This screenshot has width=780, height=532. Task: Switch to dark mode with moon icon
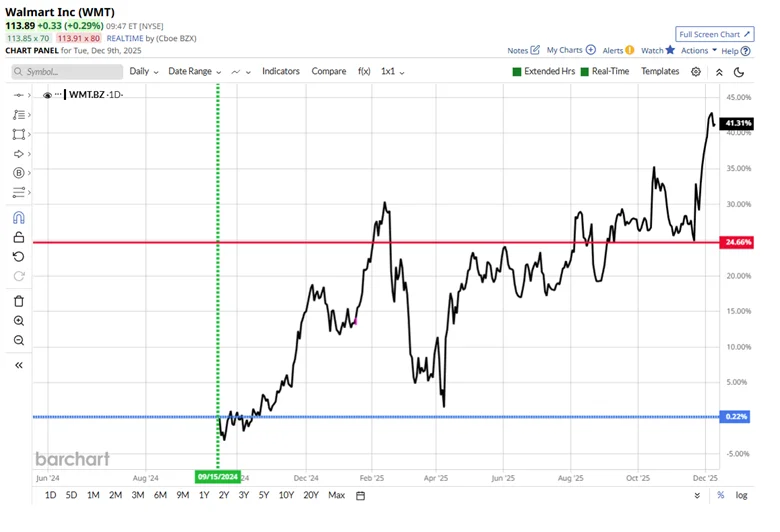(739, 72)
